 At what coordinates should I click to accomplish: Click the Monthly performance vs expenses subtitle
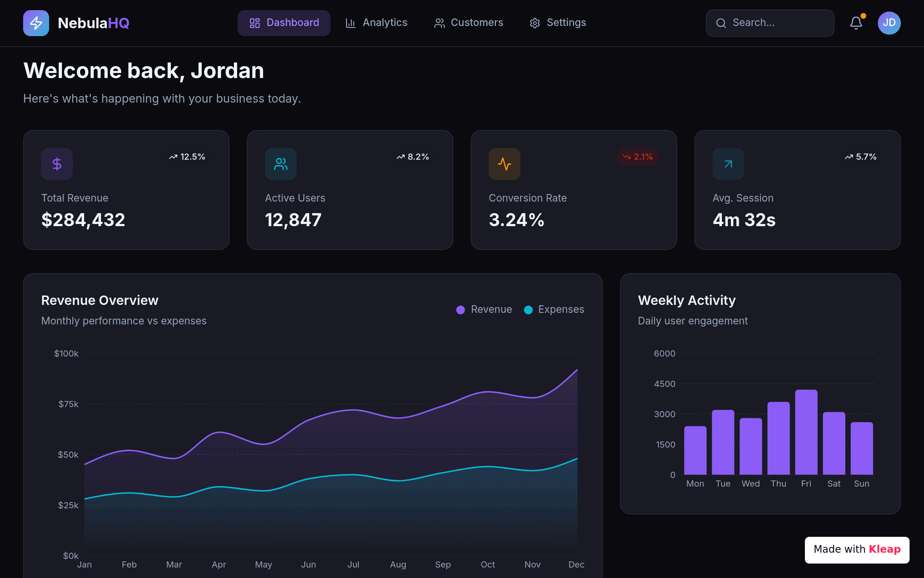pyautogui.click(x=124, y=321)
